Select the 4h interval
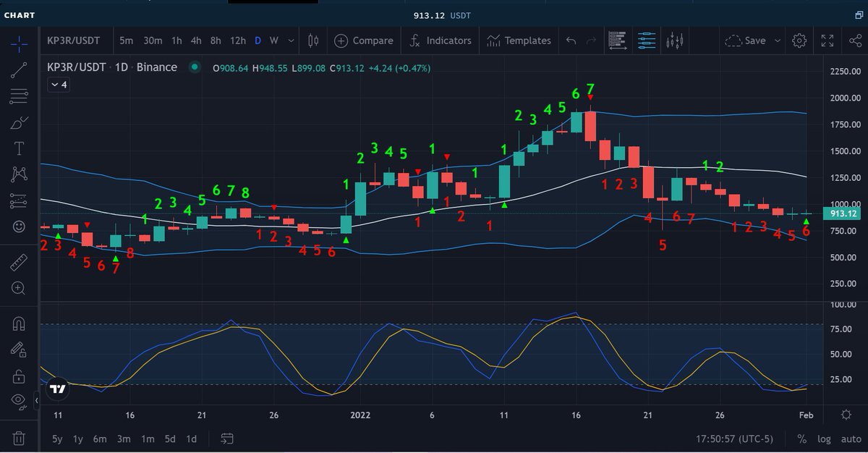Image resolution: width=868 pixels, height=453 pixels. pos(196,41)
